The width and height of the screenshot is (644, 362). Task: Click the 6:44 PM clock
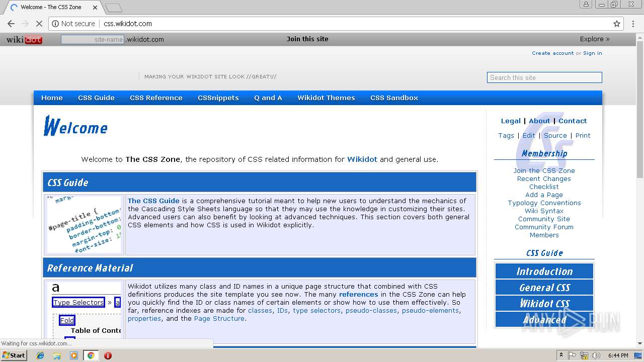pyautogui.click(x=618, y=355)
